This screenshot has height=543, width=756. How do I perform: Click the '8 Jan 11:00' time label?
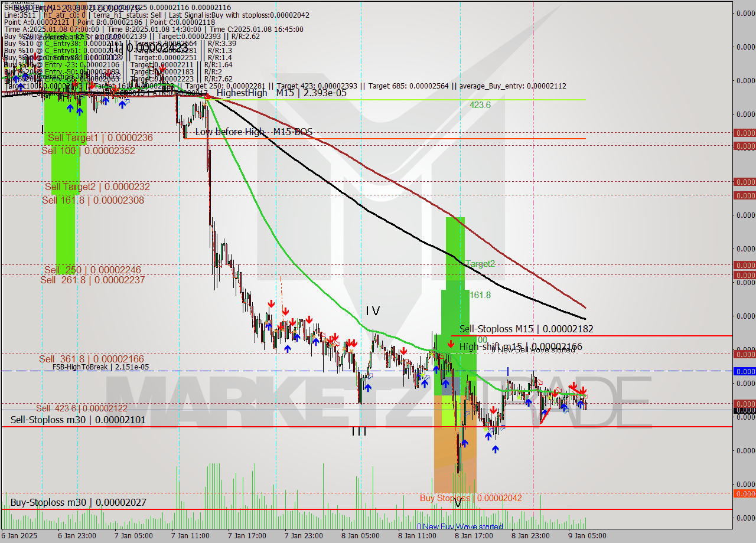[417, 536]
